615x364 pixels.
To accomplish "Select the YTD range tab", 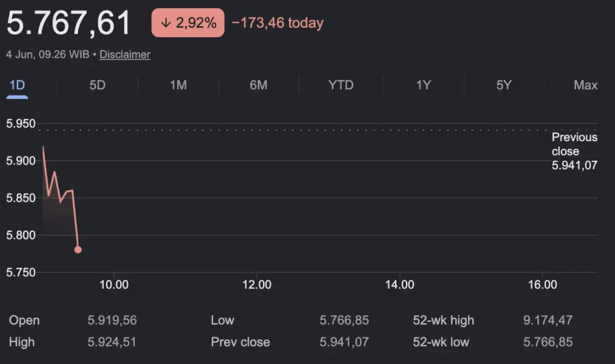I will pos(341,85).
